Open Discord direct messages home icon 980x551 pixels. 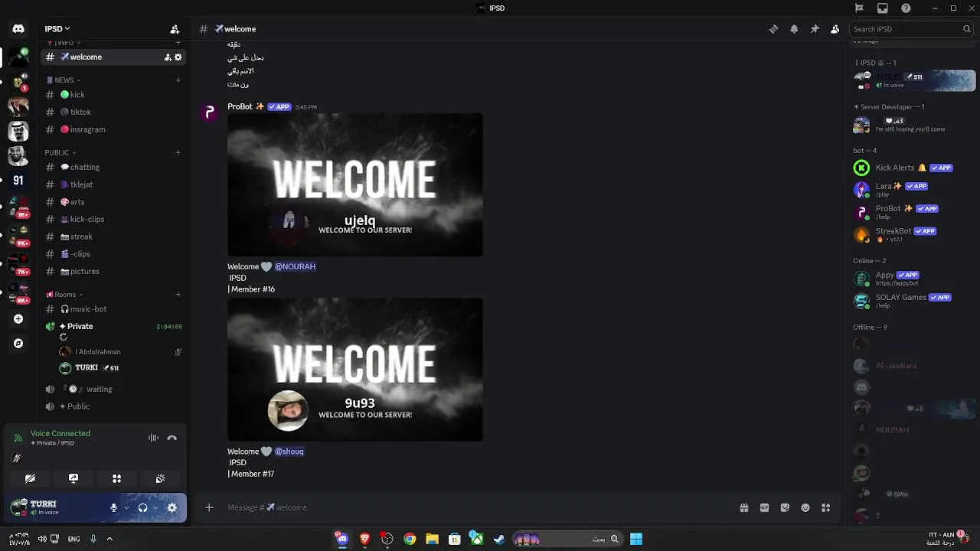tap(18, 29)
